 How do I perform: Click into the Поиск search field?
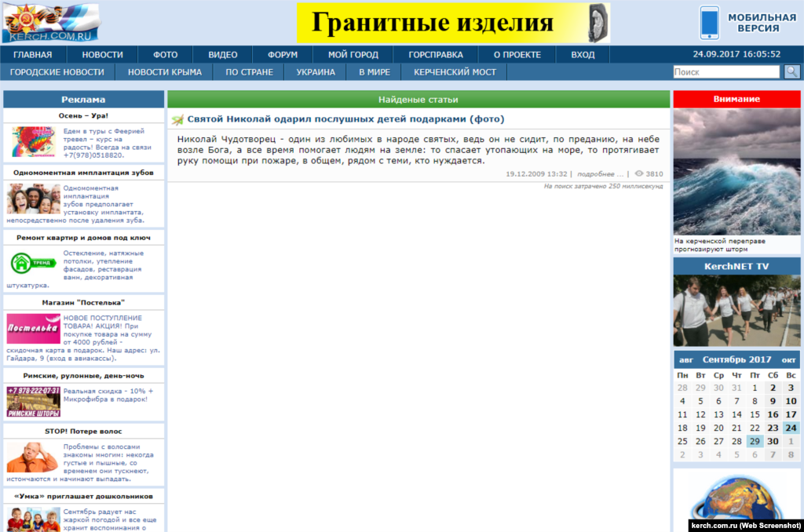(x=726, y=71)
